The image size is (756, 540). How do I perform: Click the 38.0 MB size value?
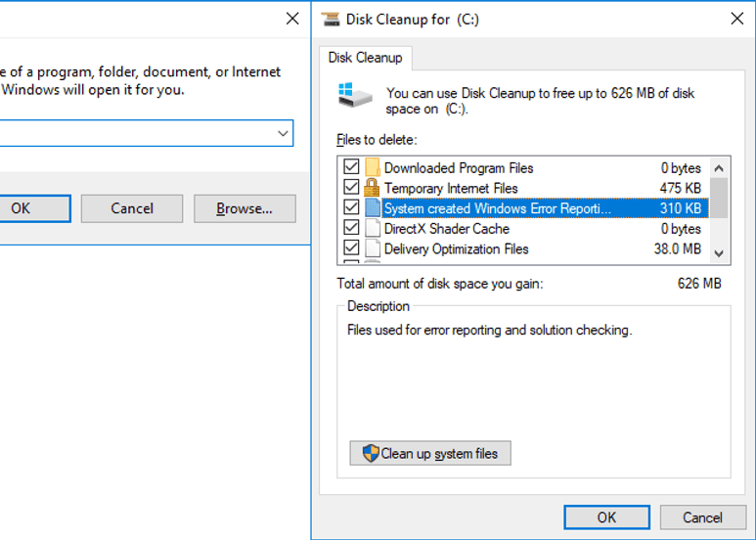click(x=678, y=248)
